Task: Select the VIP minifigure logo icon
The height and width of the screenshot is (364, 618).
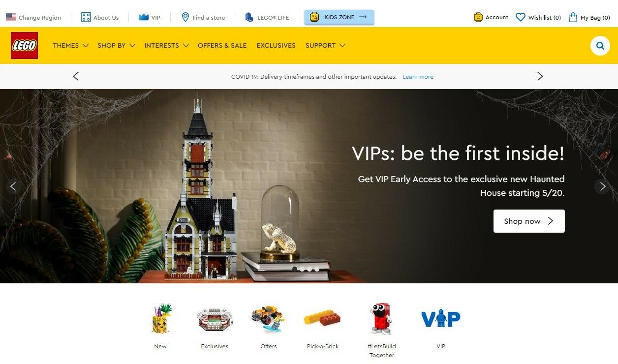Action: click(x=440, y=318)
